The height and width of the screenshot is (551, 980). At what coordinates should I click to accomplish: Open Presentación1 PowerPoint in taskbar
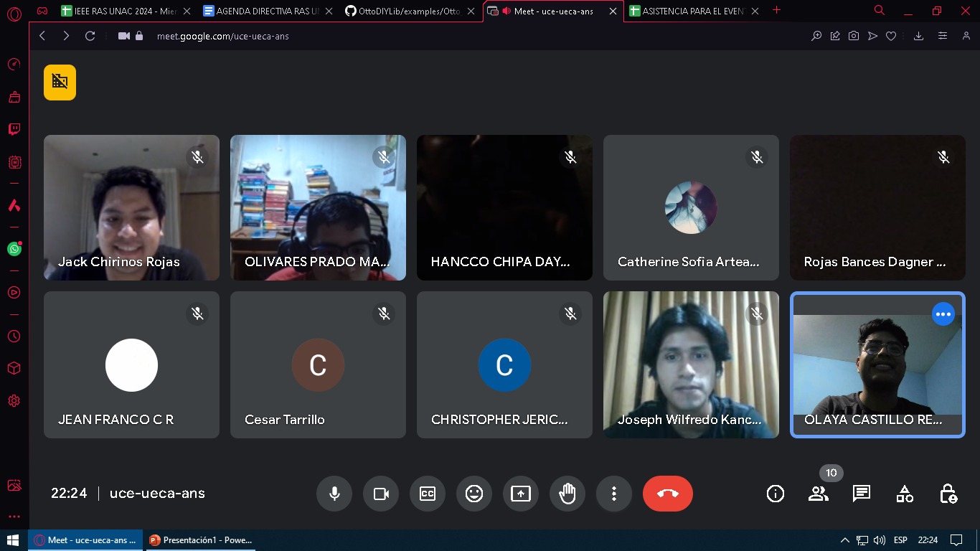[x=201, y=540]
